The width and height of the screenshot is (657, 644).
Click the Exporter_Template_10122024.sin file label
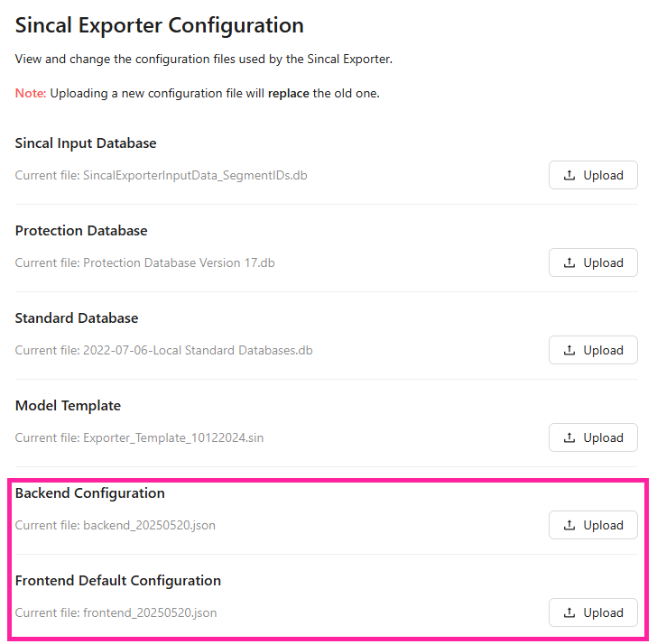(173, 437)
